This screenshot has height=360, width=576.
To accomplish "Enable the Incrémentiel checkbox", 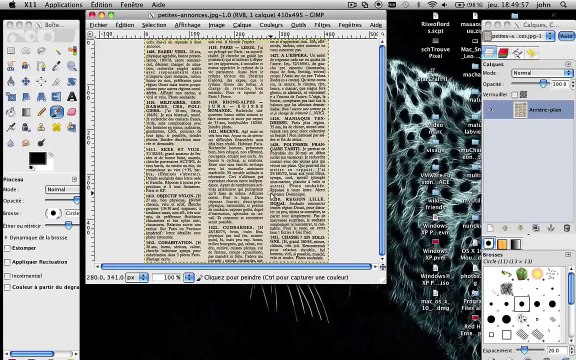I will pyautogui.click(x=7, y=276).
